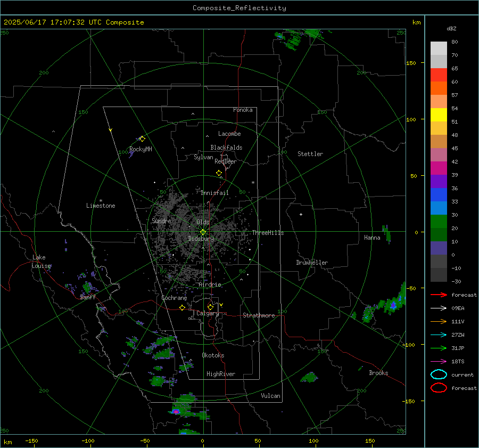Click the 2025/06/17 17:07:32 UTC Composite timestamp
Viewport: 479px width, 448px height.
[73, 22]
